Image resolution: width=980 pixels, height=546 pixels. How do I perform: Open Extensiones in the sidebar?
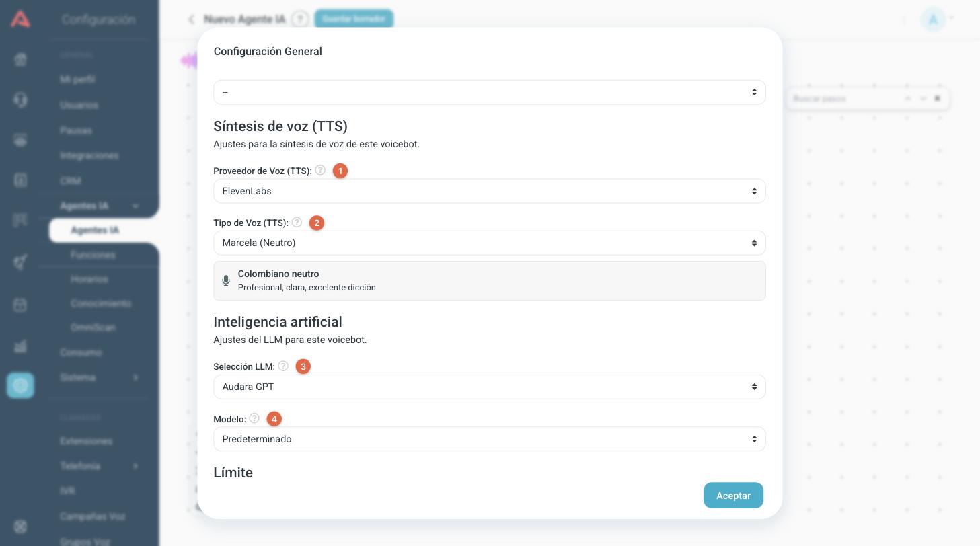86,441
